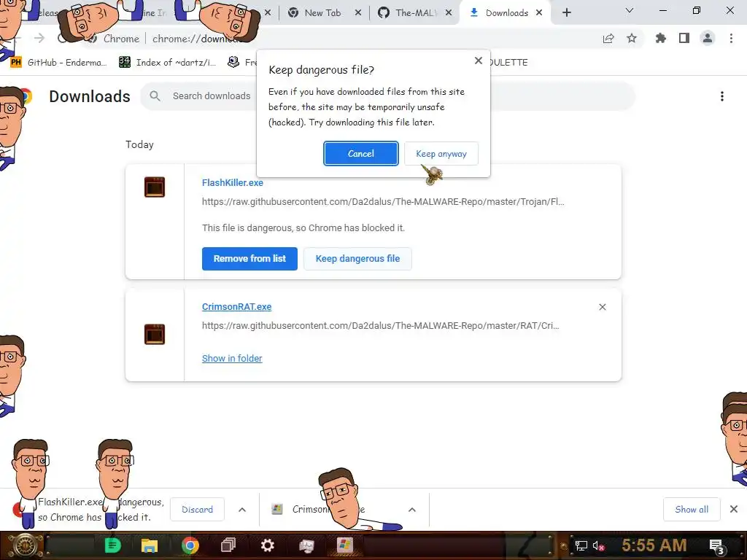Toggle the Chrome side panel
Image resolution: width=747 pixels, height=560 pixels.
(684, 38)
